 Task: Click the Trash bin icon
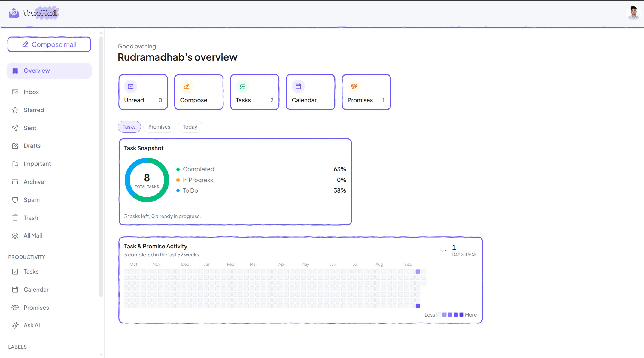pyautogui.click(x=15, y=218)
